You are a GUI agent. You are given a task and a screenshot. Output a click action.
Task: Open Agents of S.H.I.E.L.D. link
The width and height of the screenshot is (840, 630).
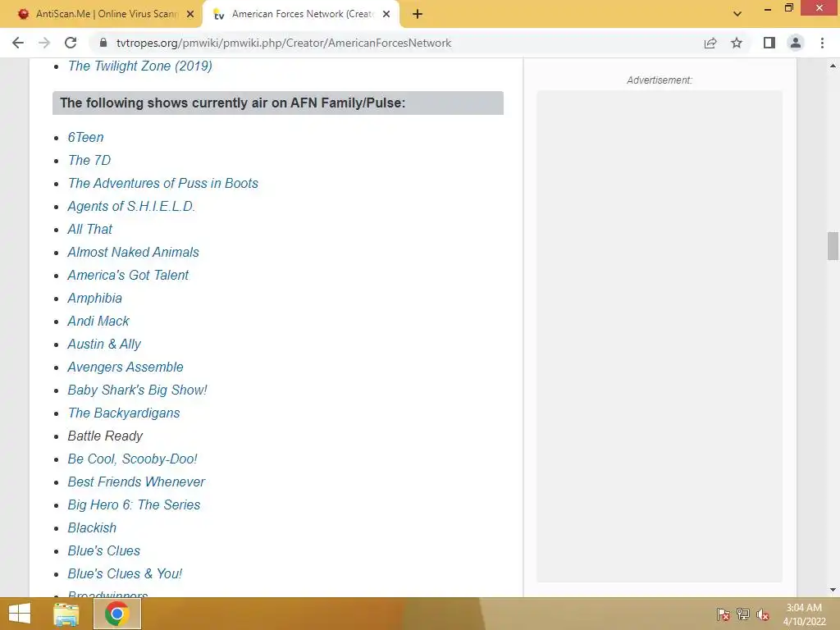point(131,206)
